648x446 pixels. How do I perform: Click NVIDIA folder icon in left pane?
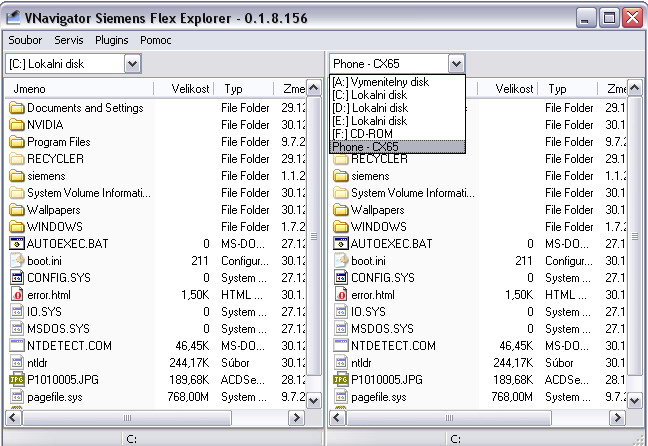[x=17, y=125]
